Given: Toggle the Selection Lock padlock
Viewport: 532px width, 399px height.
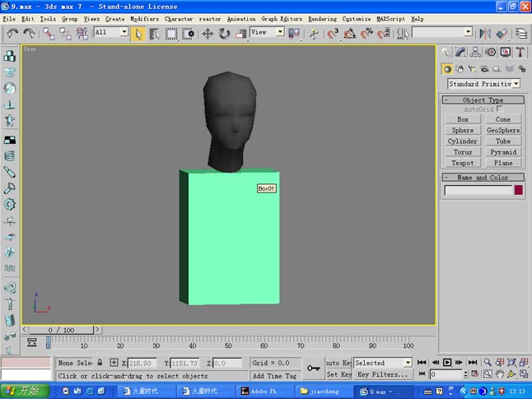Looking at the screenshot, I should (x=100, y=362).
